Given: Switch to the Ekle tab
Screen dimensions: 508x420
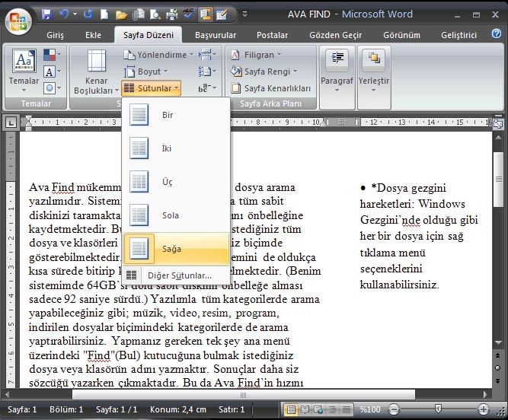Looking at the screenshot, I should point(94,35).
